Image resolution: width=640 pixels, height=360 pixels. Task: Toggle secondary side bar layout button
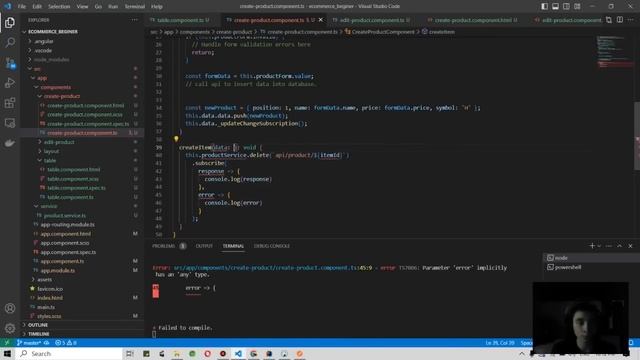point(566,6)
